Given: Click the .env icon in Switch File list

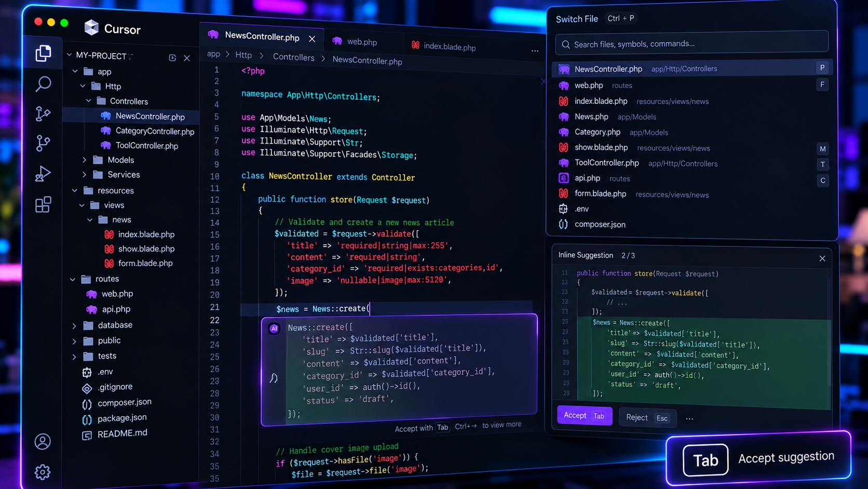Looking at the screenshot, I should tap(563, 209).
